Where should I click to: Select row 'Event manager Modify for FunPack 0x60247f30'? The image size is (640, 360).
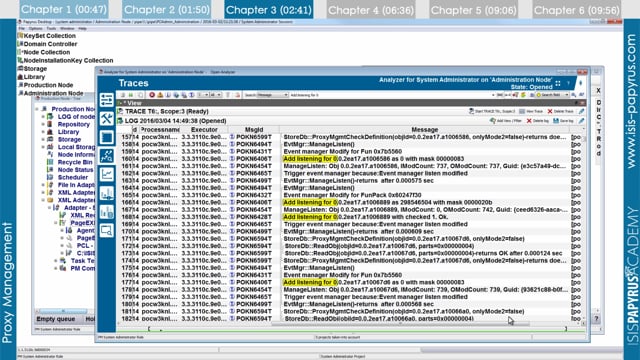[x=352, y=195]
